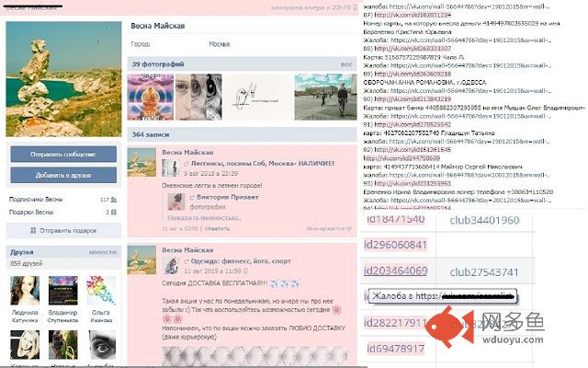Screen dimensions: 588x368
Task: Click id203464069 in the table
Action: point(395,270)
